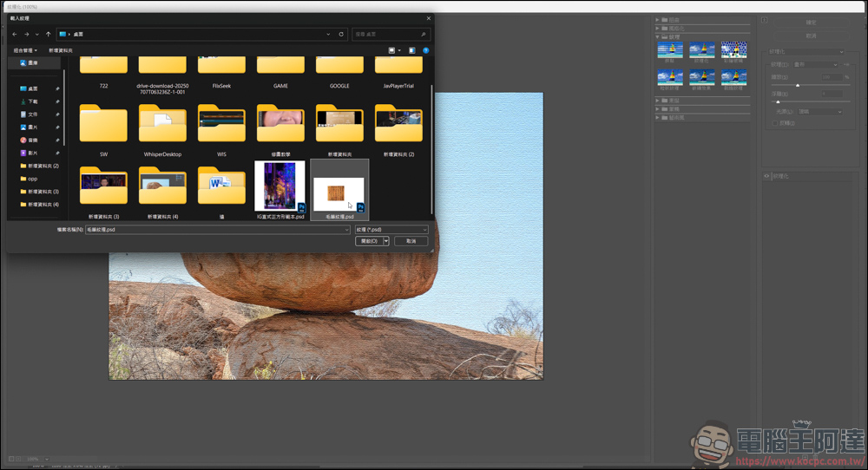Select the GOOGLE folder
868x470 pixels.
pyautogui.click(x=339, y=73)
